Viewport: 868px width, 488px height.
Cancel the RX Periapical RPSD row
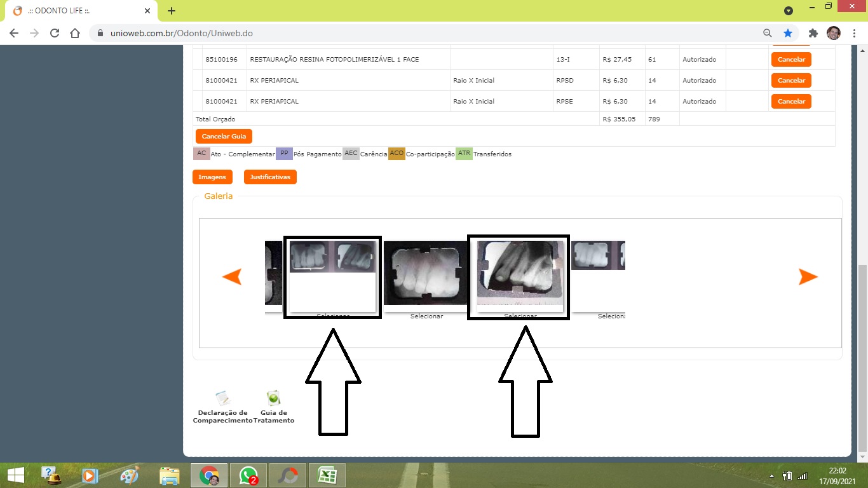point(791,80)
